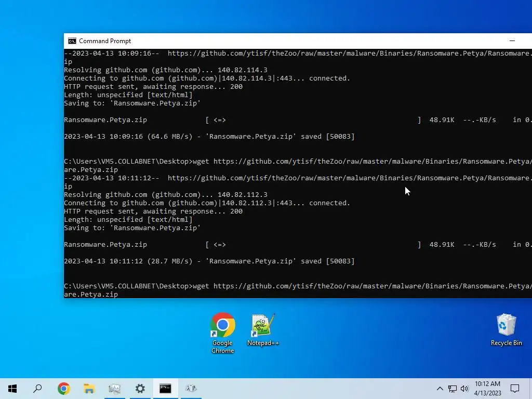Screen dimensions: 532x399
Task: Open network status tray icon
Action: pos(453,389)
